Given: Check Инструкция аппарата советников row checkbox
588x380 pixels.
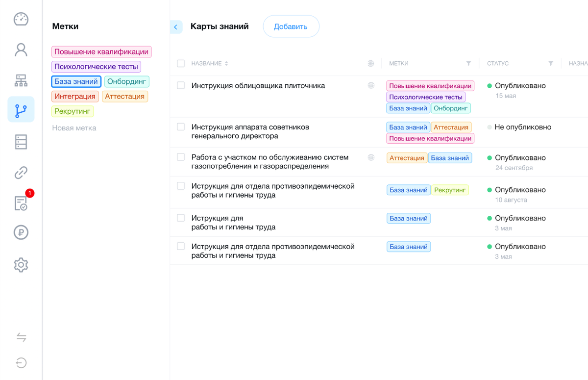Looking at the screenshot, I should [x=181, y=127].
